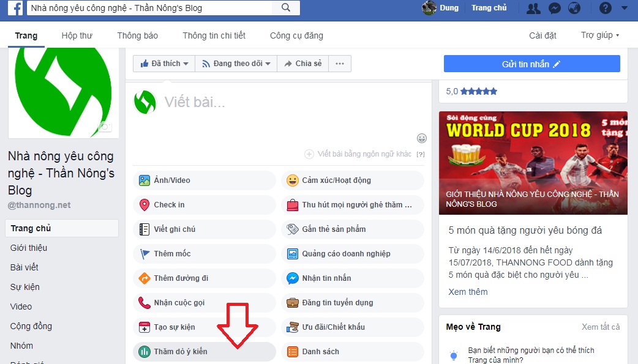Open the Thông tin chi tiết tab
This screenshot has height=364, width=638.
tap(214, 35)
